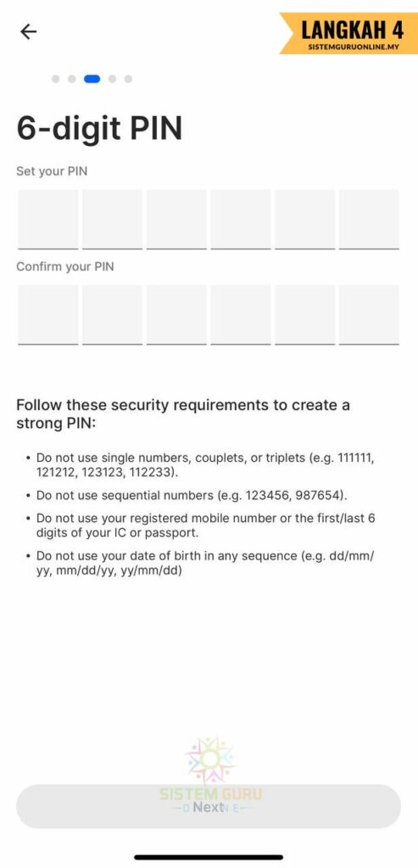This screenshot has height=868, width=418.
Task: Tap the active blue progress indicator
Action: click(92, 79)
